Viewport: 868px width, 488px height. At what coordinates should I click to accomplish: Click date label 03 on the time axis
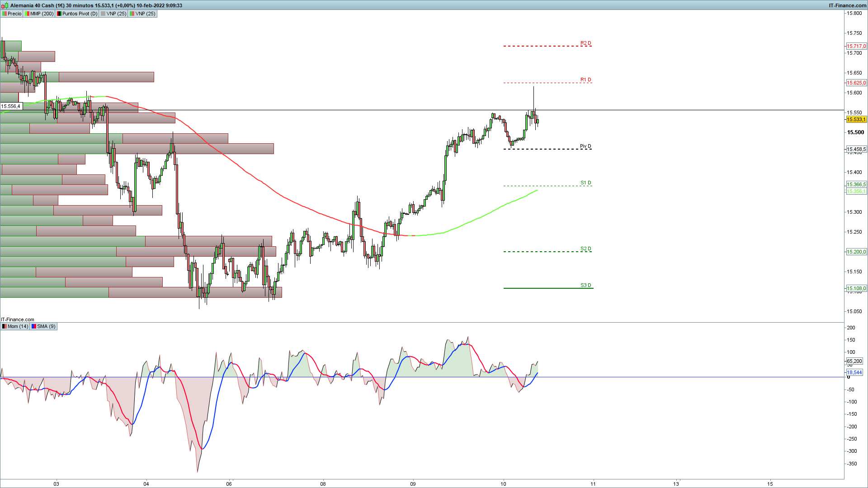[56, 484]
